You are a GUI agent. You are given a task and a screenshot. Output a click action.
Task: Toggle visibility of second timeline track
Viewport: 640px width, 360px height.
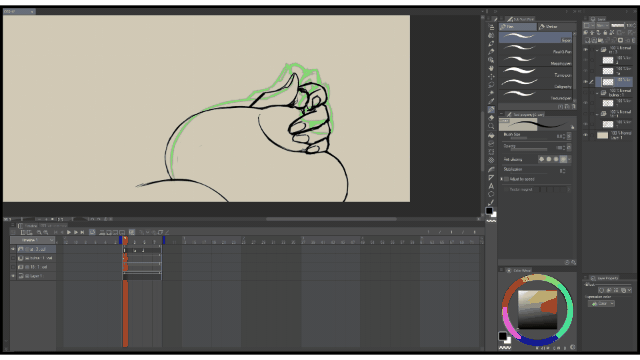[x=13, y=258]
